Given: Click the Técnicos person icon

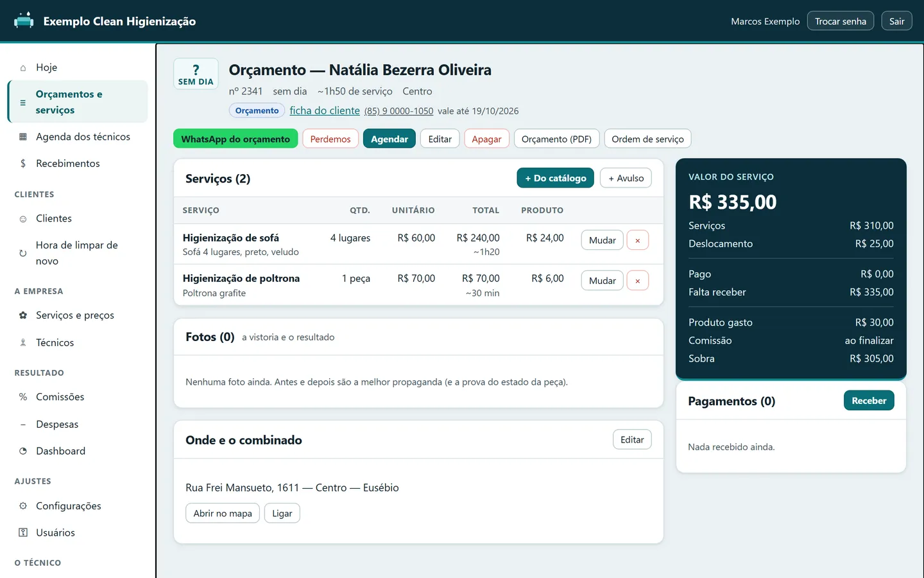Looking at the screenshot, I should tap(23, 343).
